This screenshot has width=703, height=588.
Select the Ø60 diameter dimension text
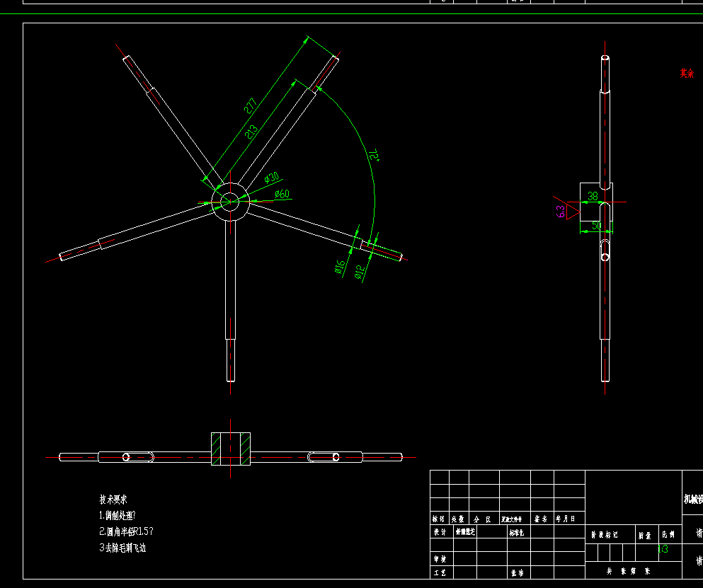click(x=282, y=194)
